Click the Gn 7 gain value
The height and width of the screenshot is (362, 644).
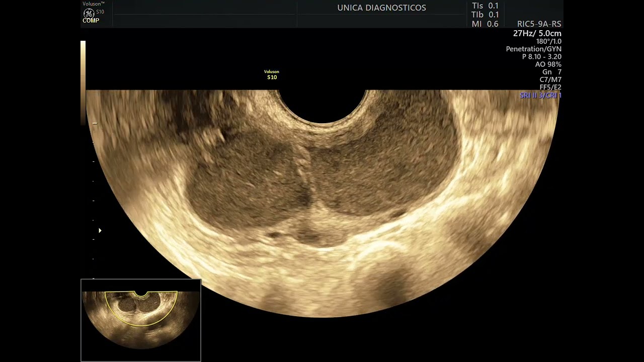click(552, 72)
